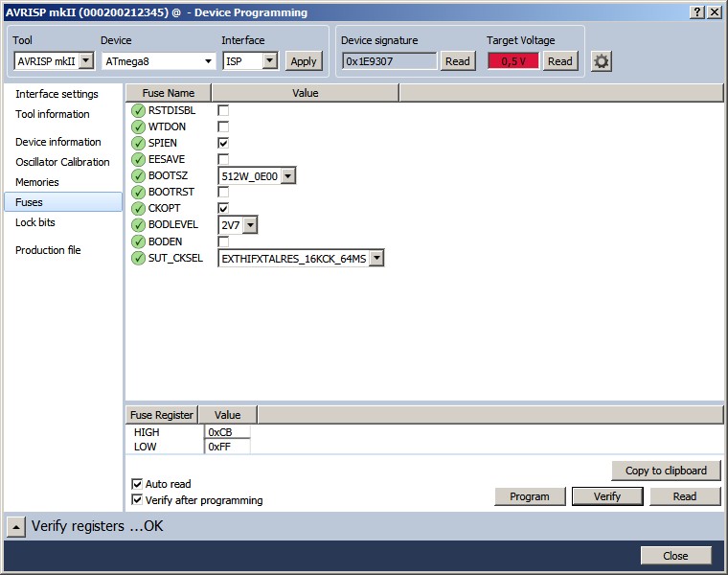Open the Interface dropdown showing ISP
Viewport: 728px width, 575px height.
click(x=250, y=60)
